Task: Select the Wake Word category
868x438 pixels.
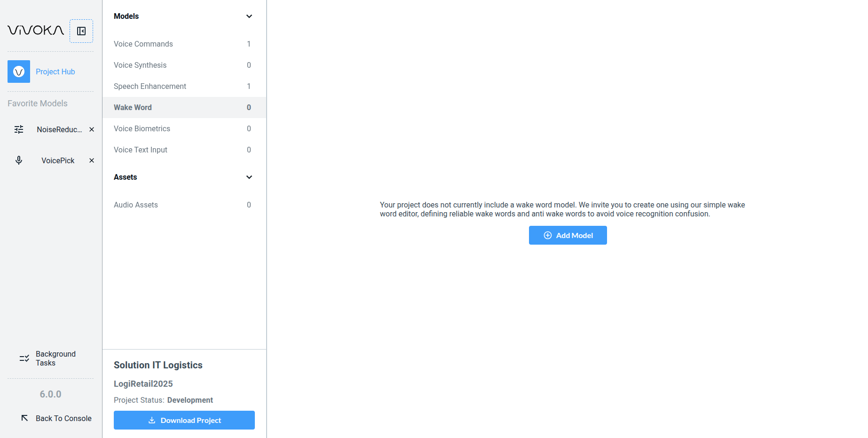Action: (x=133, y=107)
